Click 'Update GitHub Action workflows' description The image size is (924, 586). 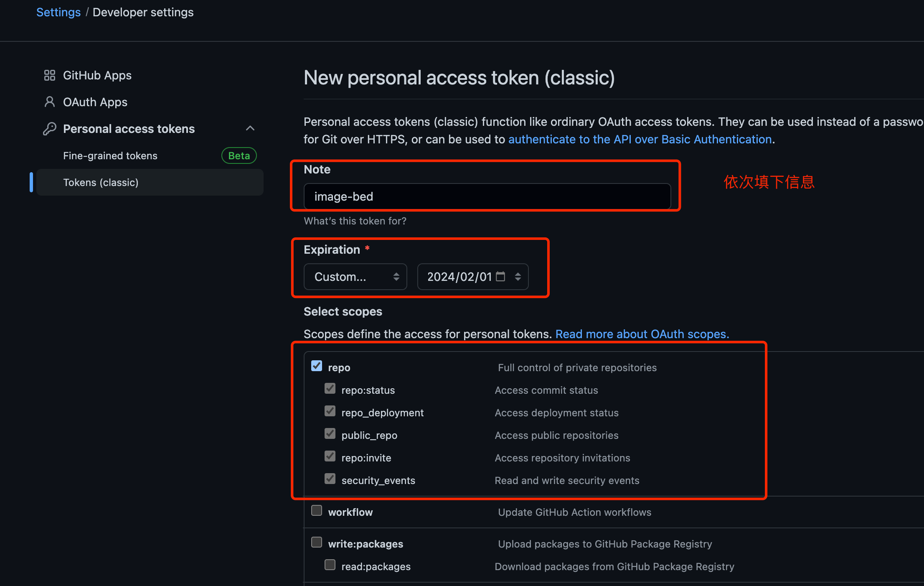[574, 512]
